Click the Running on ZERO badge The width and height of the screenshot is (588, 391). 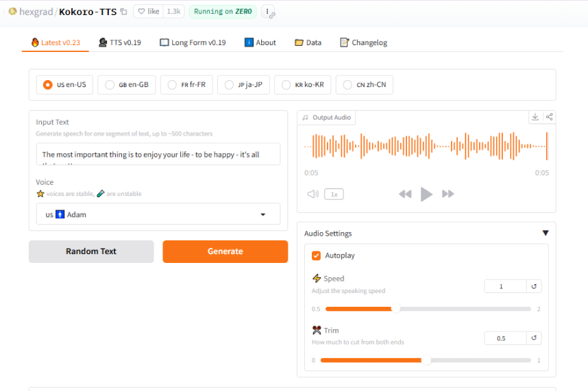tap(223, 11)
